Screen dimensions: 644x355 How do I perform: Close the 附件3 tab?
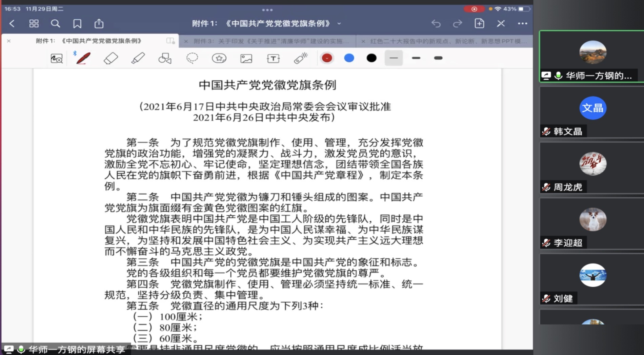pos(186,41)
